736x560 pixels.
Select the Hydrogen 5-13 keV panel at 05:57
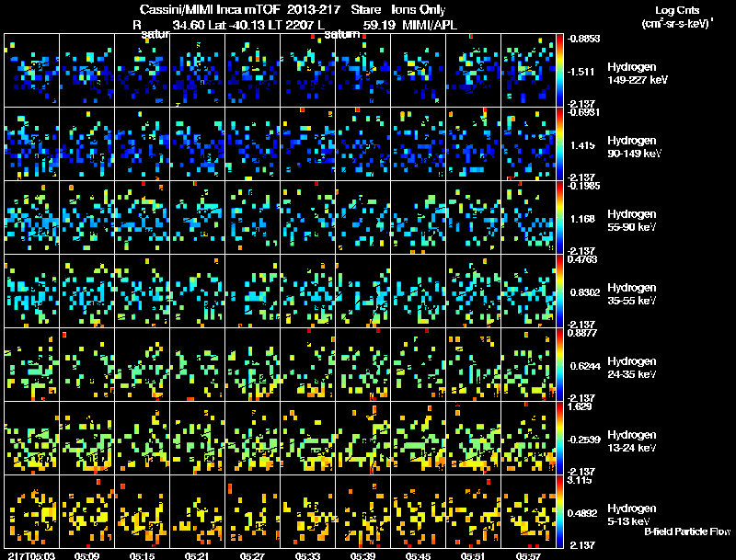[x=528, y=511]
